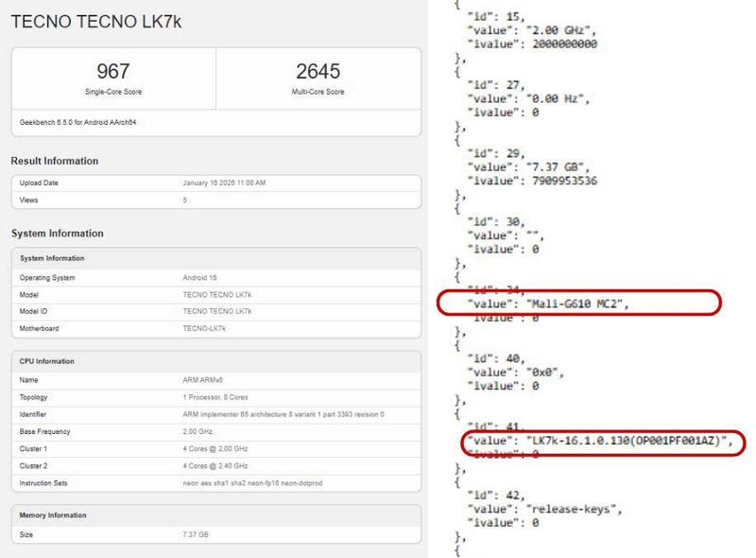Click the Views row in Result Information

215,201
